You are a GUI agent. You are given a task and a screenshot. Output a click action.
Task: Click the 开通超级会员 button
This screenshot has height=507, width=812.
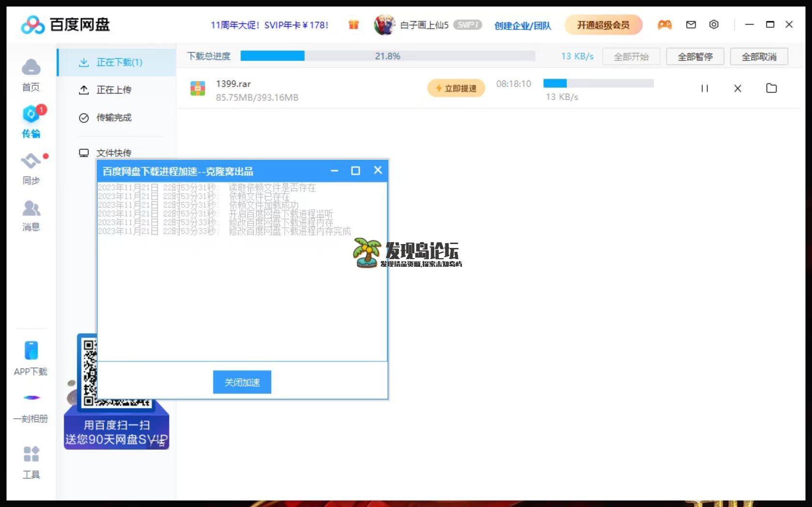[x=603, y=25]
